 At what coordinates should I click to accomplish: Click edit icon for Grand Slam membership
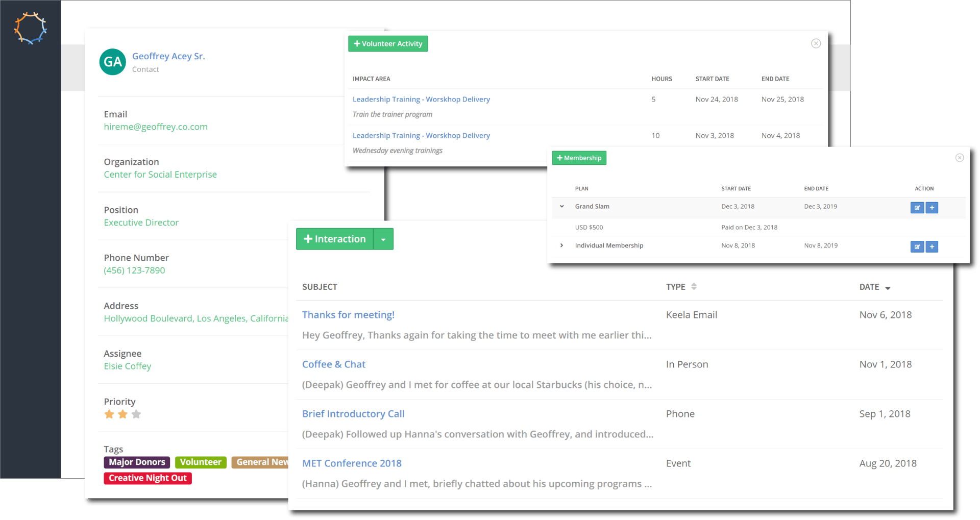(x=917, y=208)
